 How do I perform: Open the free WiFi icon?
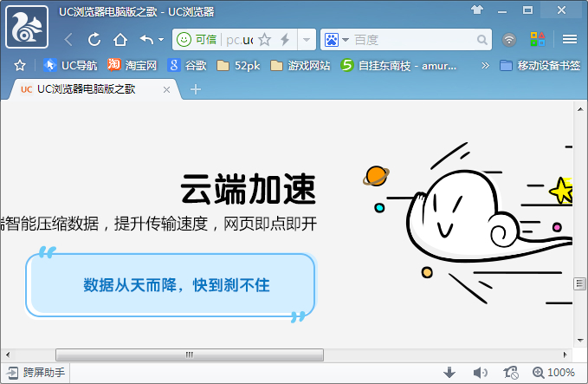coord(509,39)
